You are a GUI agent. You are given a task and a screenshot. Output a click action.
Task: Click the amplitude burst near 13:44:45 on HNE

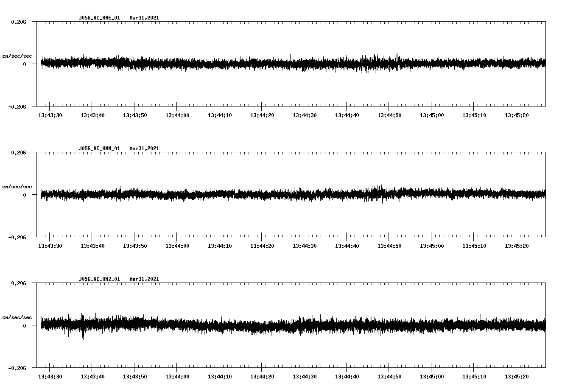tap(375, 62)
